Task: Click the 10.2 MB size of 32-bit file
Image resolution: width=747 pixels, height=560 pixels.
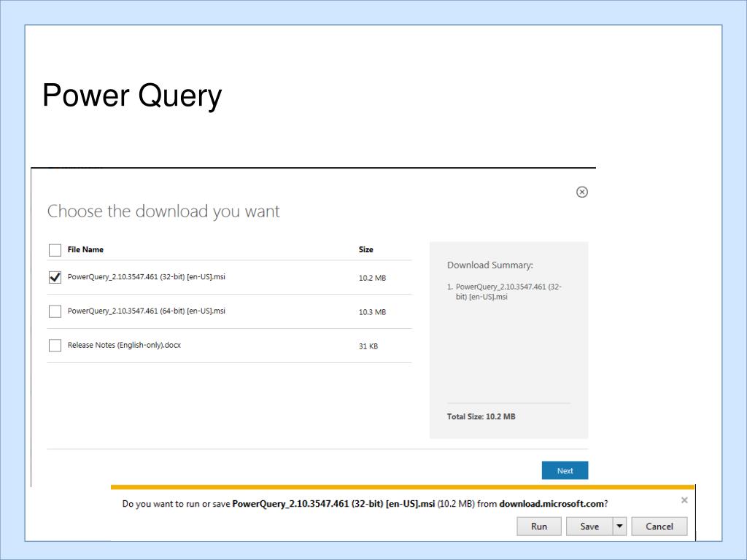Action: [x=372, y=278]
